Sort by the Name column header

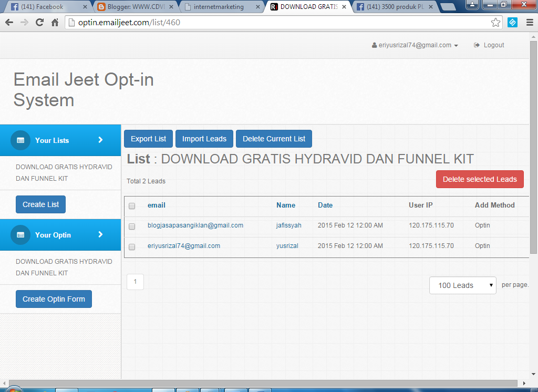point(286,205)
